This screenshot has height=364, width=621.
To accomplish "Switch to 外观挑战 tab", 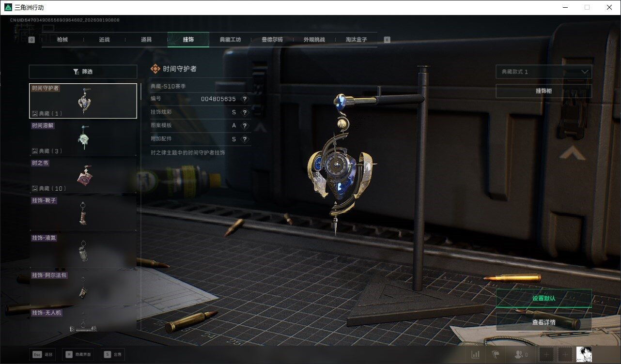I will click(x=314, y=40).
